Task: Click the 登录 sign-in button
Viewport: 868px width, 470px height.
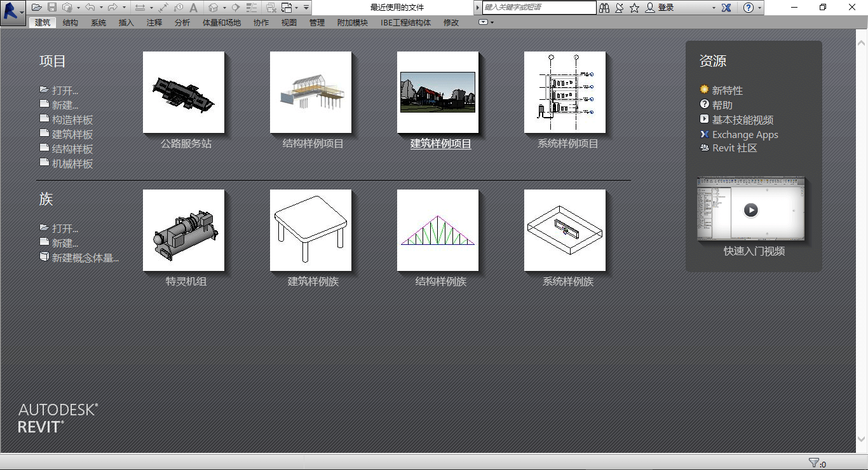Action: (x=660, y=8)
